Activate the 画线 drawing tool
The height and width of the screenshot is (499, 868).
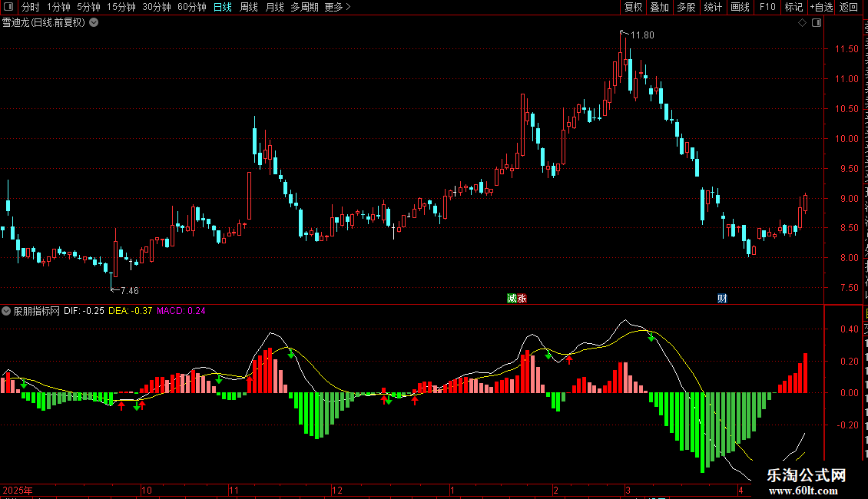click(x=740, y=7)
